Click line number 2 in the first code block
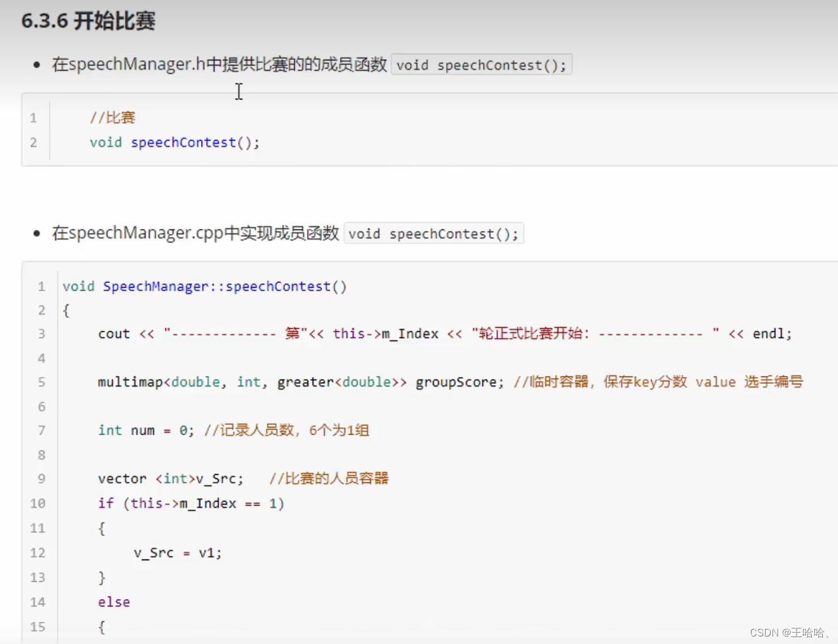Viewport: 838px width, 644px height. pyautogui.click(x=33, y=143)
